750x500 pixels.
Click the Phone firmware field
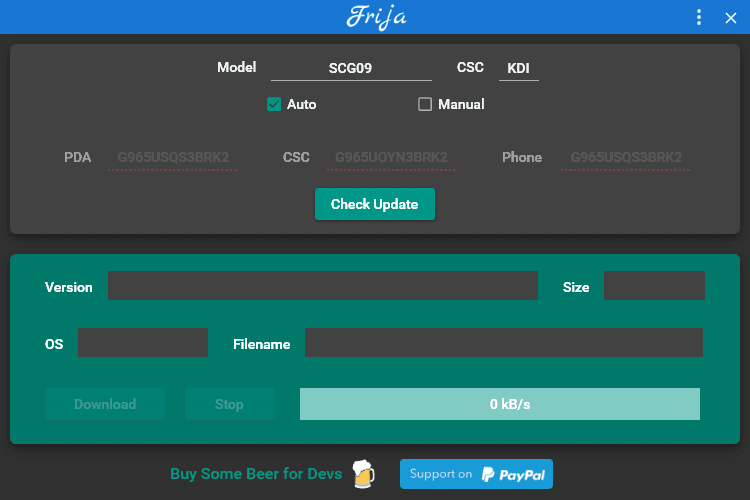pos(626,157)
